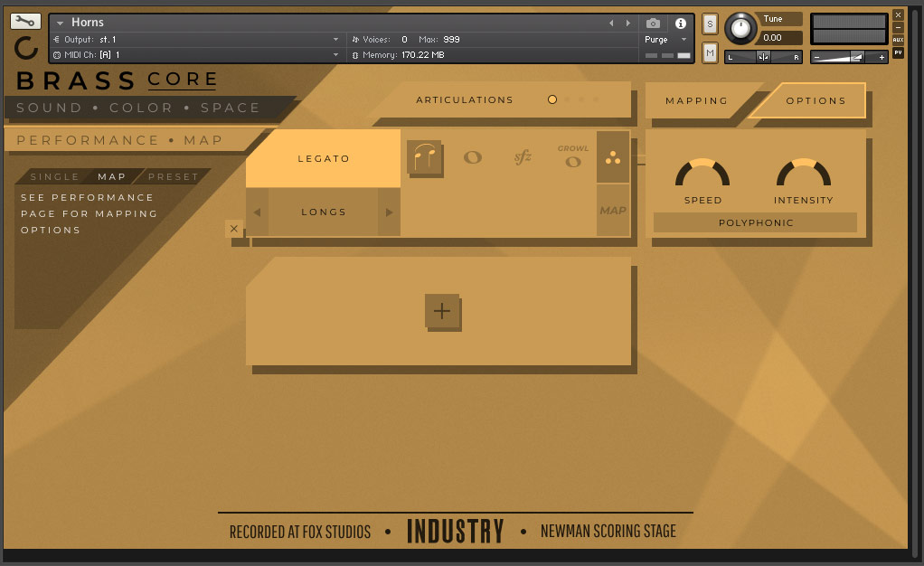The height and width of the screenshot is (566, 924).
Task: Open the Purge dropdown menu
Action: point(665,40)
